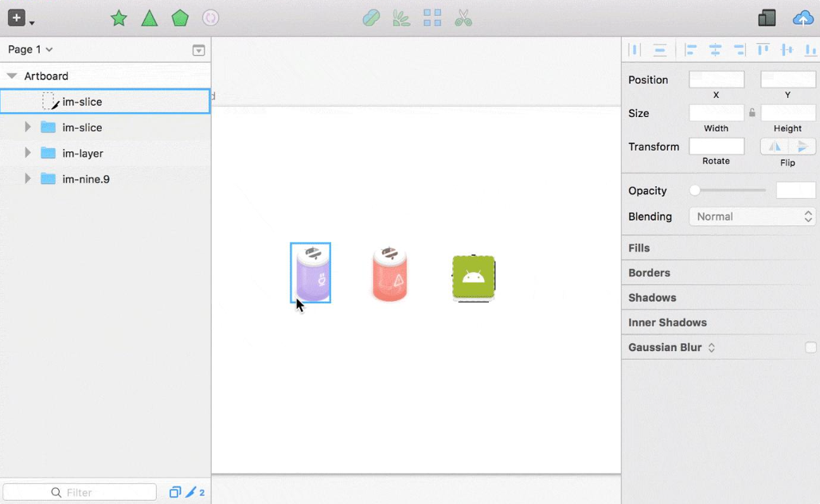
Task: Click the green triangle toolbar icon
Action: (150, 18)
